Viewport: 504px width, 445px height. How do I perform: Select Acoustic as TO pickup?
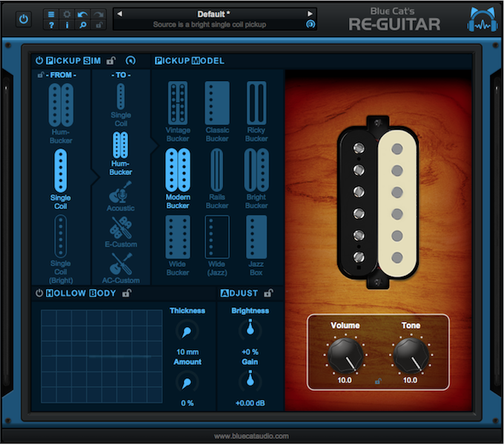(x=121, y=196)
